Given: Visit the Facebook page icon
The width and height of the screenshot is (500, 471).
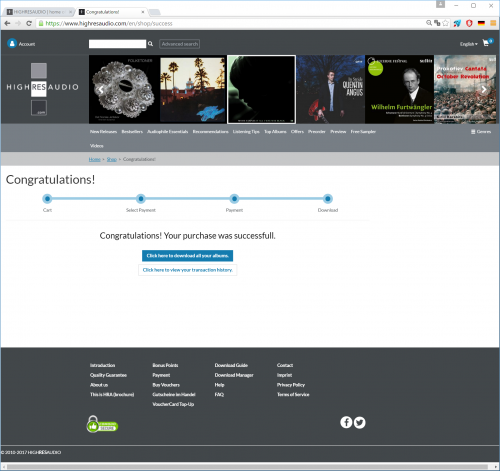Looking at the screenshot, I should (346, 422).
